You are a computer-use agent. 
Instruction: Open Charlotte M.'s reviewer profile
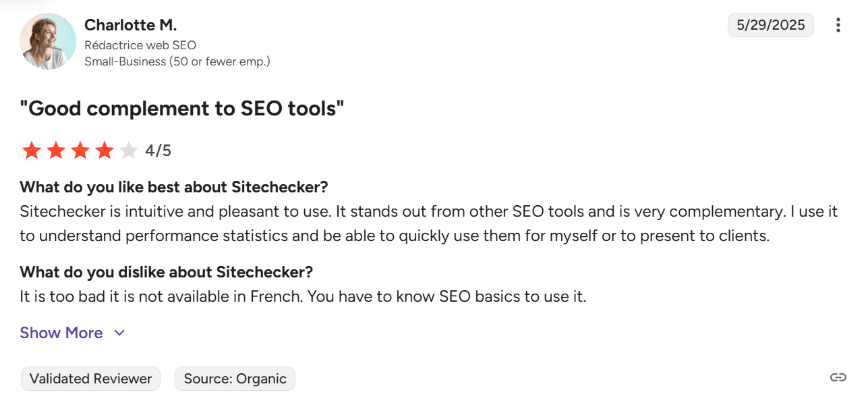point(130,24)
